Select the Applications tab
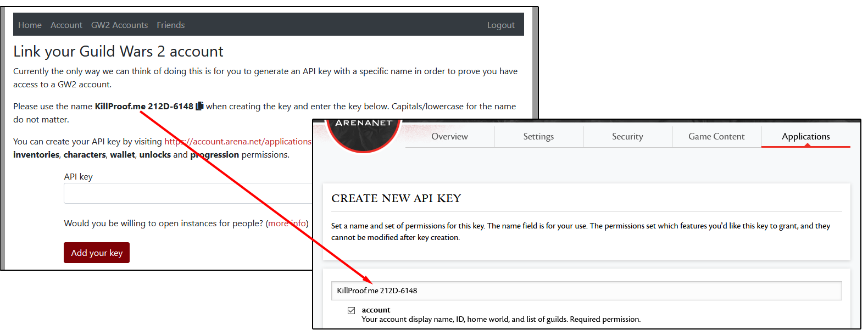Image resolution: width=868 pixels, height=335 pixels. point(806,137)
